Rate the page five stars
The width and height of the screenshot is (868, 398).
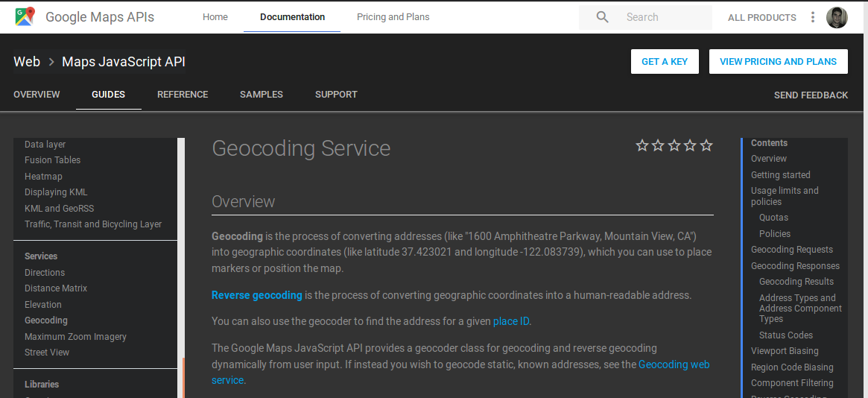pos(706,145)
